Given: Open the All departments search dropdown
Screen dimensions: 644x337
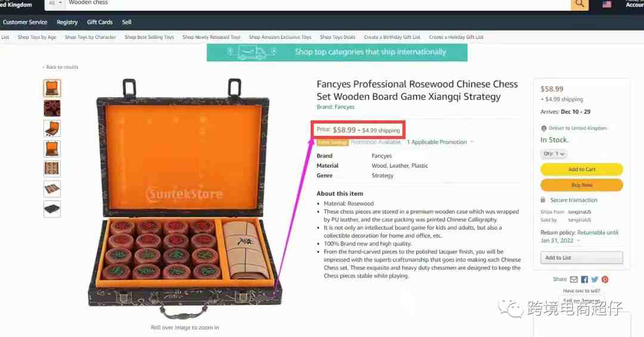Looking at the screenshot, I should [55, 4].
